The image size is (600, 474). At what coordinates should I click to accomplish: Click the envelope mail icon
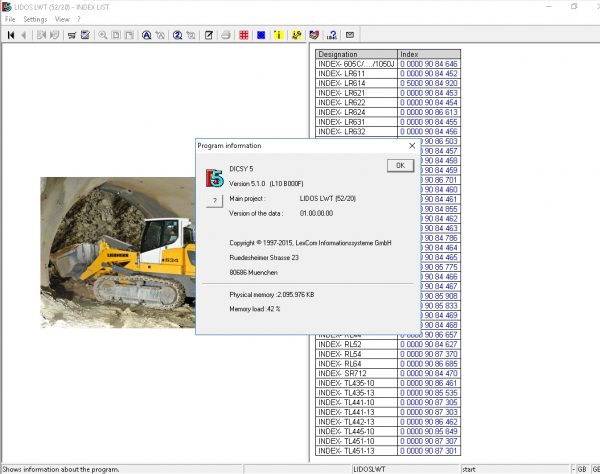click(x=350, y=35)
